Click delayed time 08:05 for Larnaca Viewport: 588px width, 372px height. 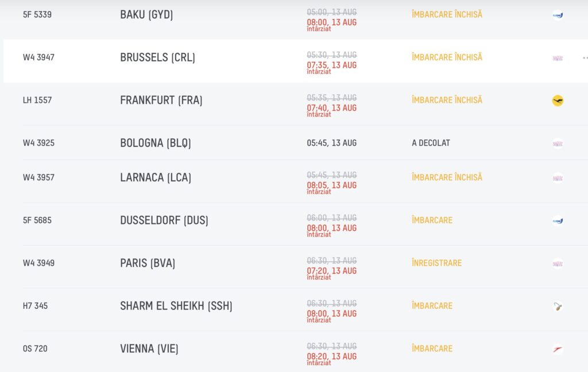331,185
